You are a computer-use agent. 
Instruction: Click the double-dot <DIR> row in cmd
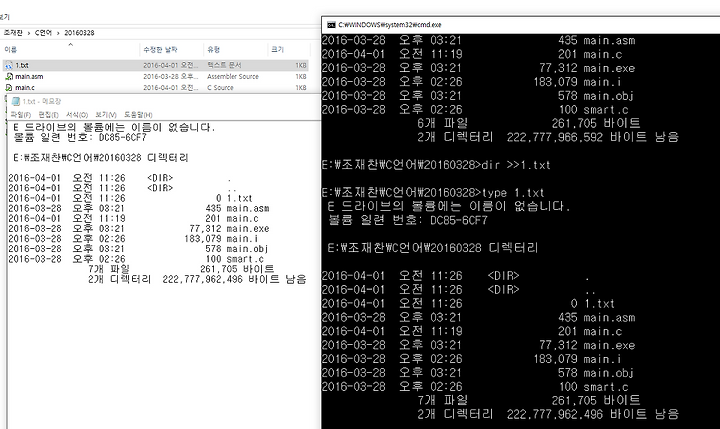460,290
